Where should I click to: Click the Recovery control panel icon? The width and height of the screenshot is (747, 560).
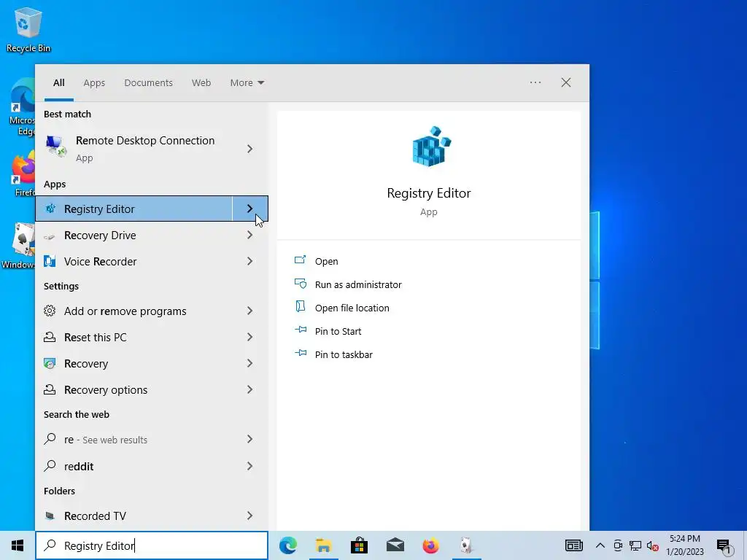tap(50, 363)
